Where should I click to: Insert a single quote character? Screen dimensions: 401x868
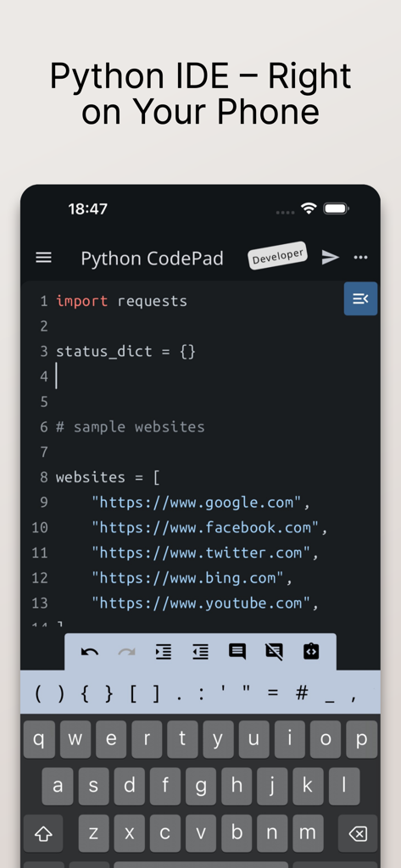tap(223, 691)
